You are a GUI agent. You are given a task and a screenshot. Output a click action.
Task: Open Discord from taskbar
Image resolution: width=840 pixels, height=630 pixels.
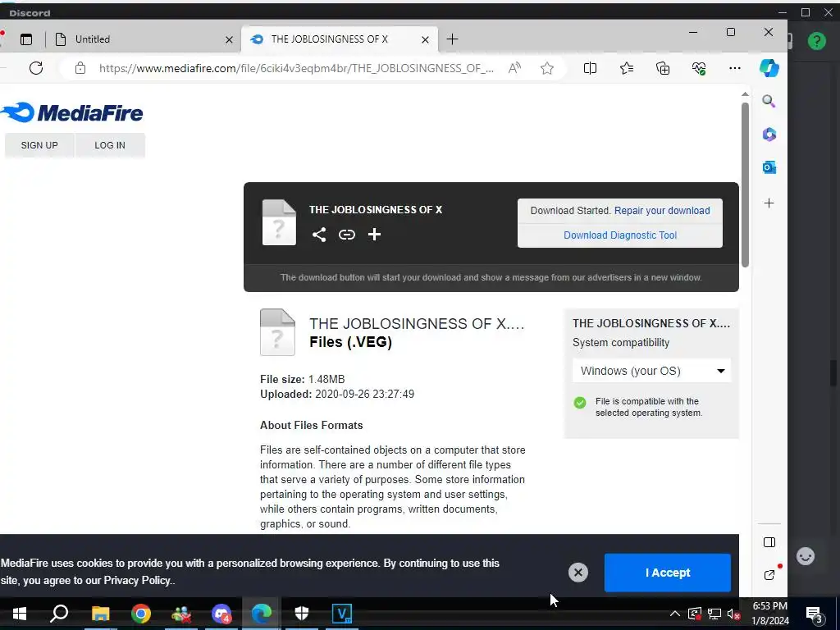[x=221, y=614]
